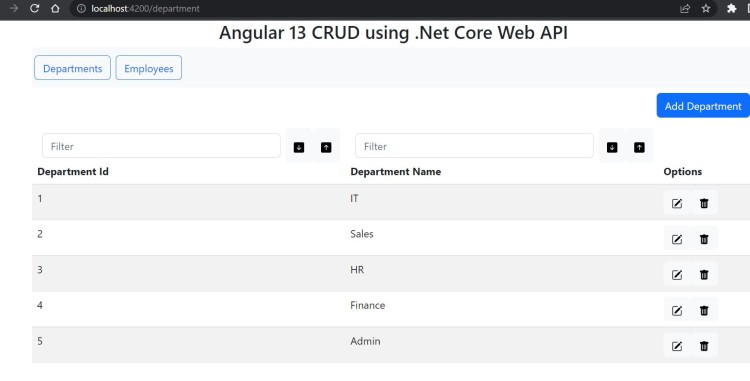The image size is (750, 381).
Task: Click the HR department name cell
Action: point(357,270)
